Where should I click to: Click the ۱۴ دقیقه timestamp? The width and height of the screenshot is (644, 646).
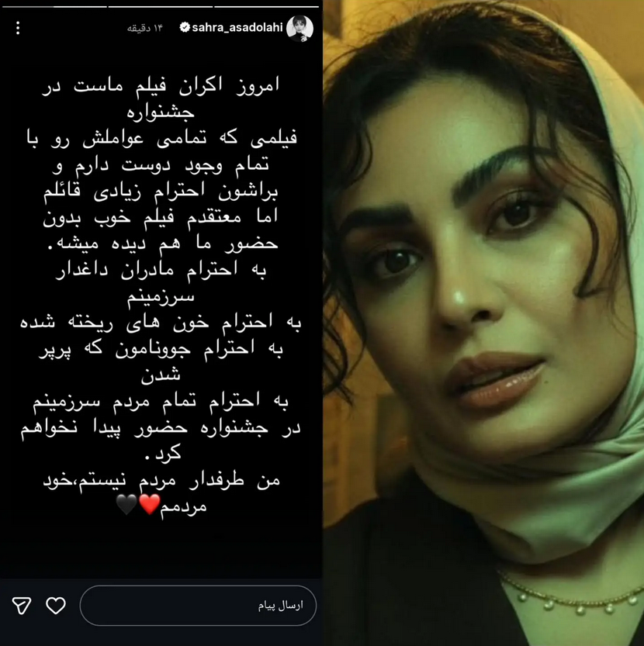145,28
